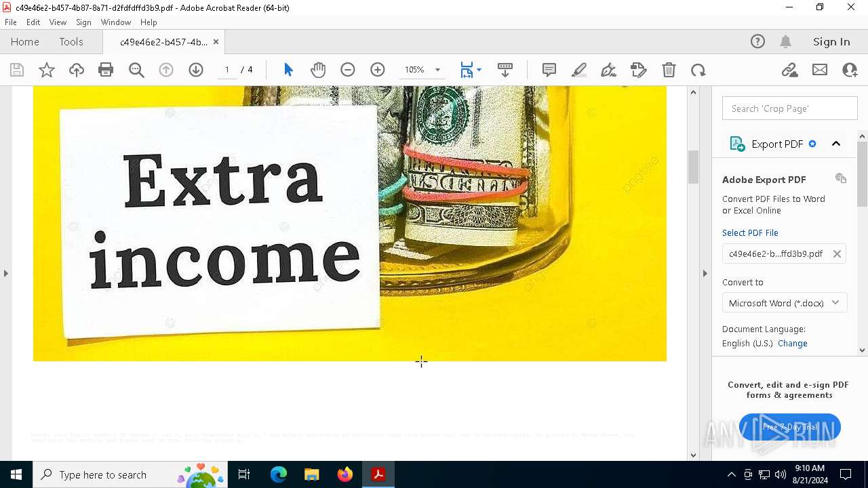This screenshot has height=488, width=868.
Task: Click the copy icon beside Adobe Export PDF
Action: coord(841,178)
